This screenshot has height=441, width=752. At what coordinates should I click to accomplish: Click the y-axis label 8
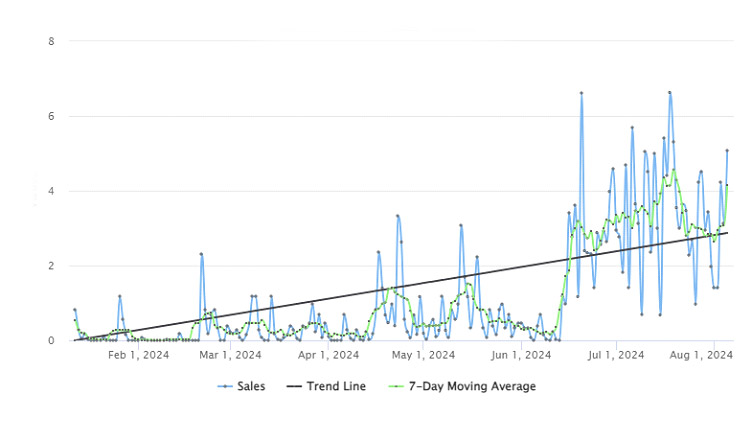tap(51, 41)
